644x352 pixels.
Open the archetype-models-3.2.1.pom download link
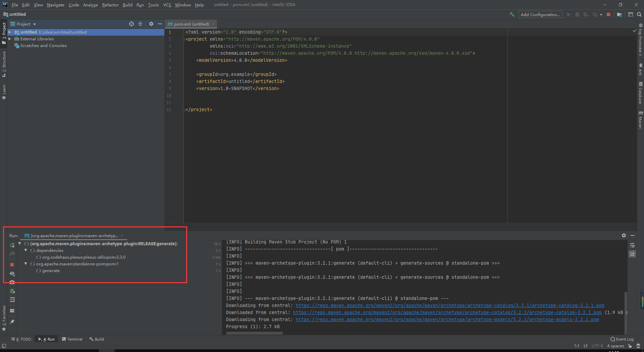pyautogui.click(x=447, y=319)
